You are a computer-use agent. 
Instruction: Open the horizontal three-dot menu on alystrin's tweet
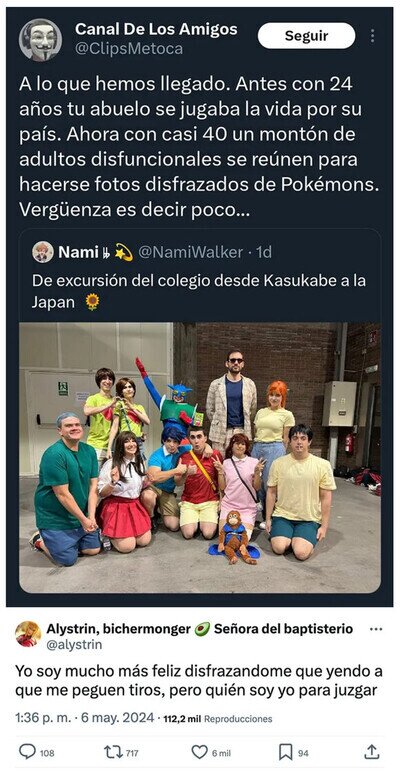click(376, 630)
